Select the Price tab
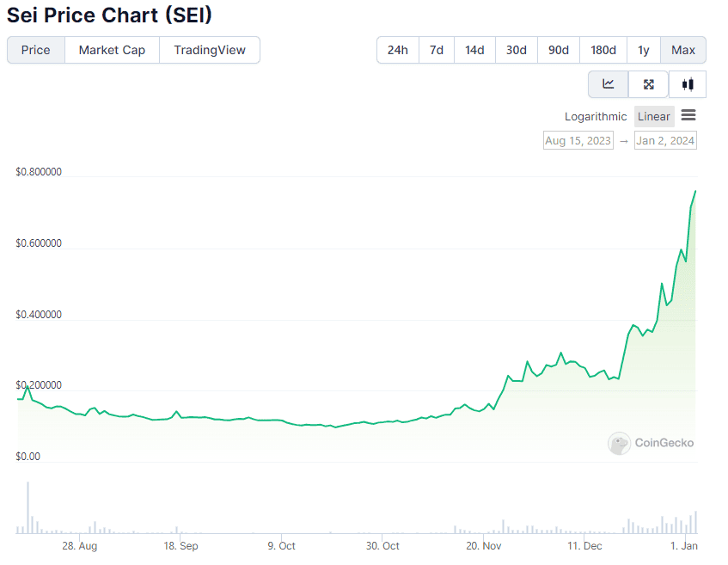The image size is (728, 565). pyautogui.click(x=36, y=50)
